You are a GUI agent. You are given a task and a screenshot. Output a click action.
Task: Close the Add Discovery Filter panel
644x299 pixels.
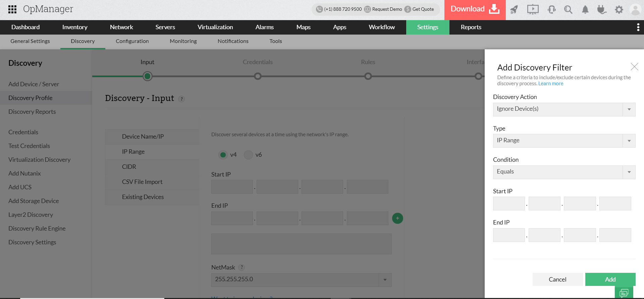(634, 67)
